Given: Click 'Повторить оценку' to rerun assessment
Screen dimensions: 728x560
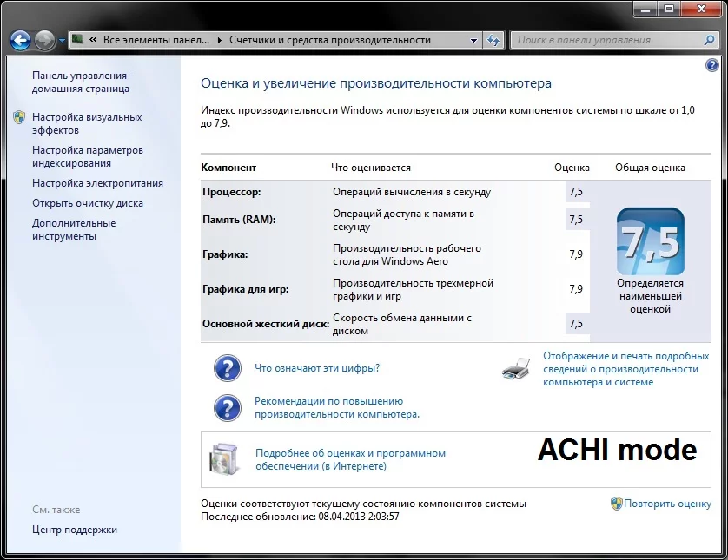Looking at the screenshot, I should tap(667, 504).
